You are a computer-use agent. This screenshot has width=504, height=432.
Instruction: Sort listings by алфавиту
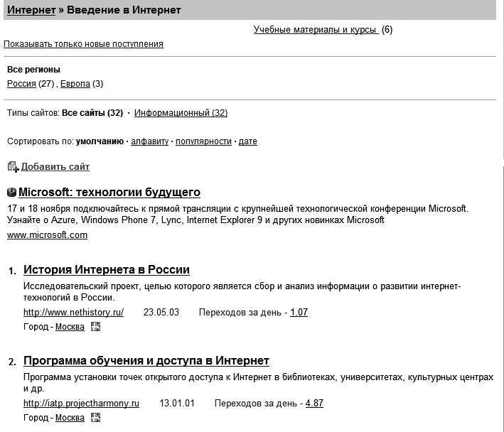[x=149, y=141]
